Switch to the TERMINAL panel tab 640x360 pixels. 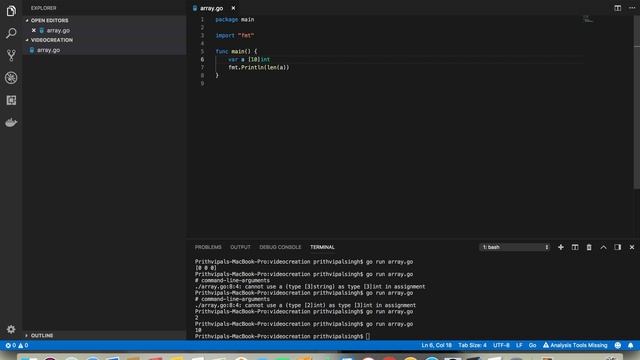click(322, 247)
